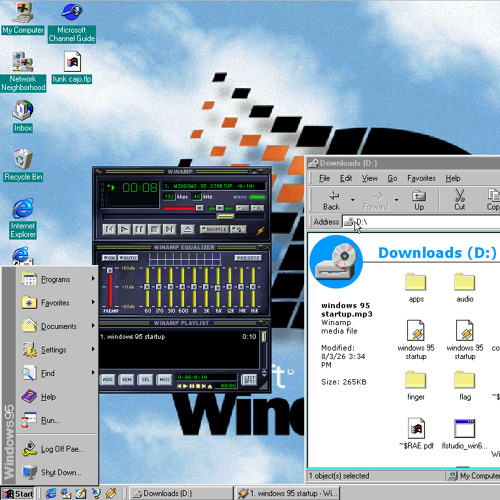Click the Up toolbar button
The height and width of the screenshot is (500, 500).
click(419, 200)
